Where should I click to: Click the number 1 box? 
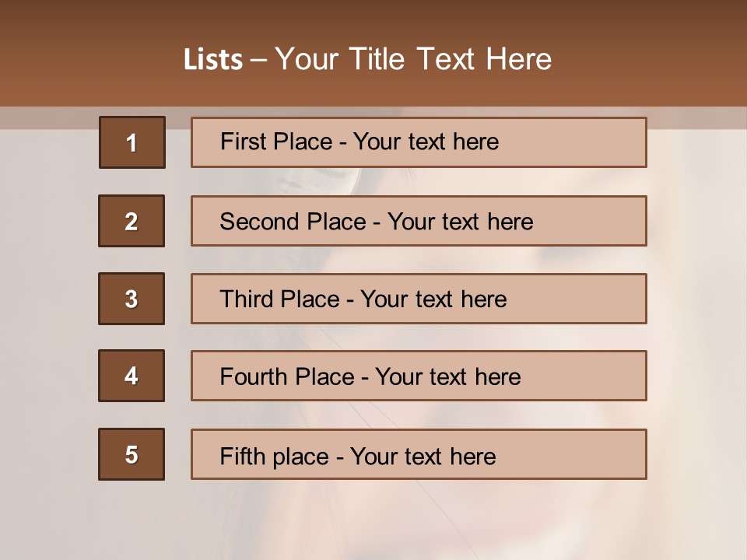(132, 142)
